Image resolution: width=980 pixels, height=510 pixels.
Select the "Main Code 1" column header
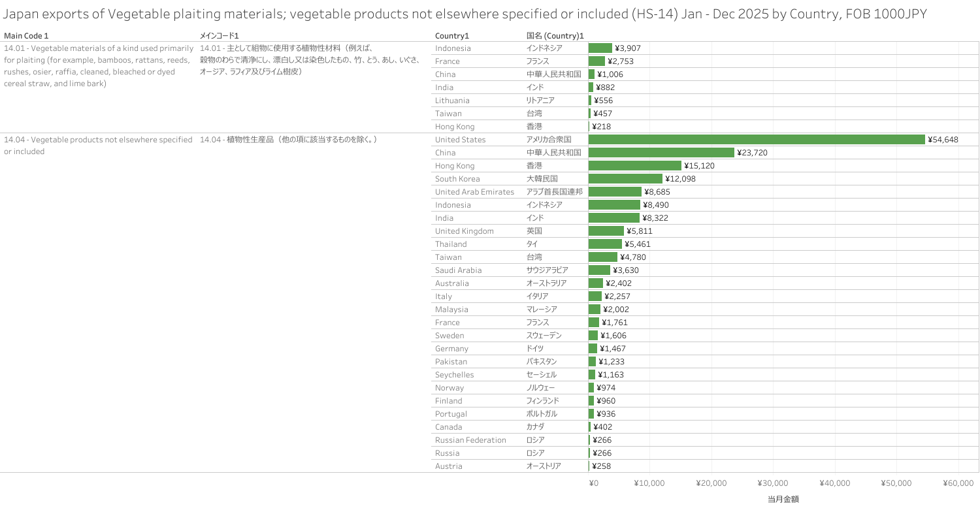pyautogui.click(x=26, y=35)
